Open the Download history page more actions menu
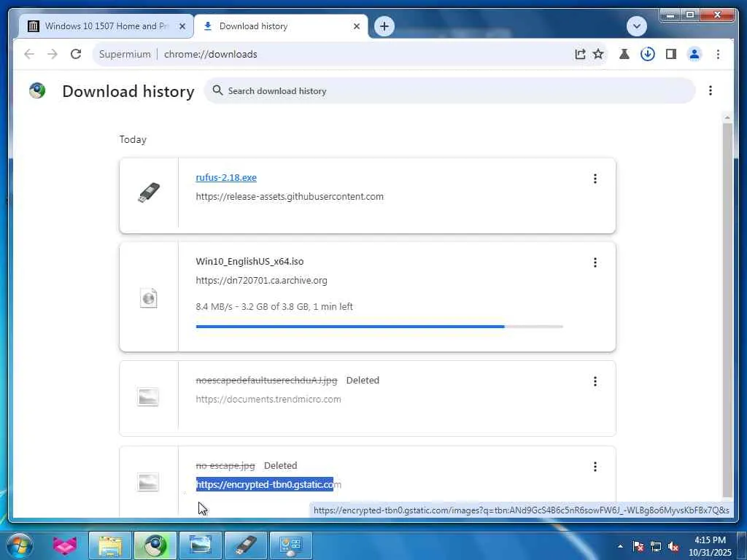 pyautogui.click(x=711, y=90)
